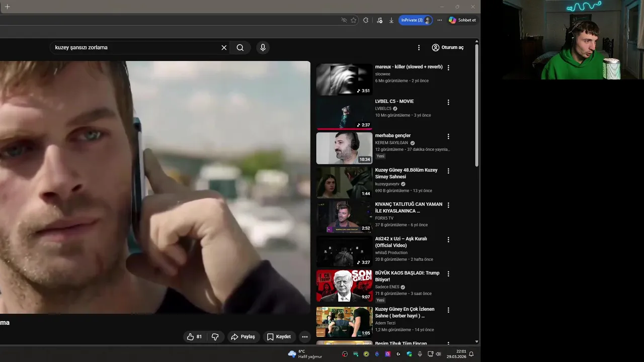Open options for mareux - killer video
Viewport: 644px width, 362px height.
click(x=448, y=67)
